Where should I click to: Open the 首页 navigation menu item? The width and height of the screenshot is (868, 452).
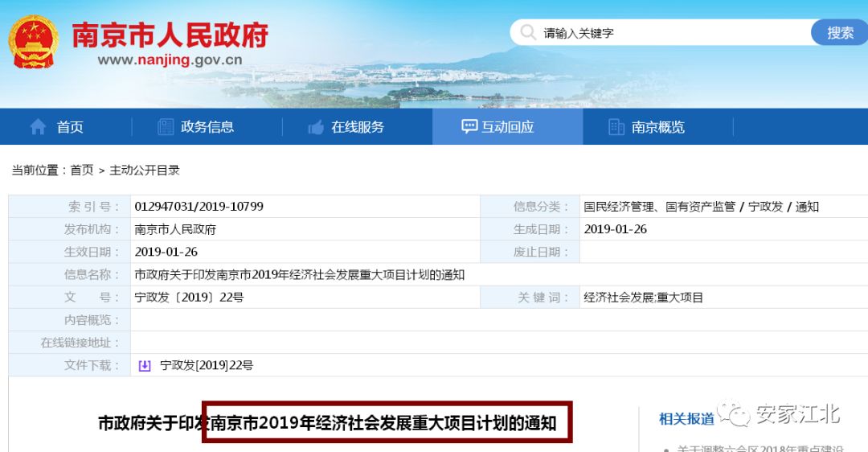70,127
